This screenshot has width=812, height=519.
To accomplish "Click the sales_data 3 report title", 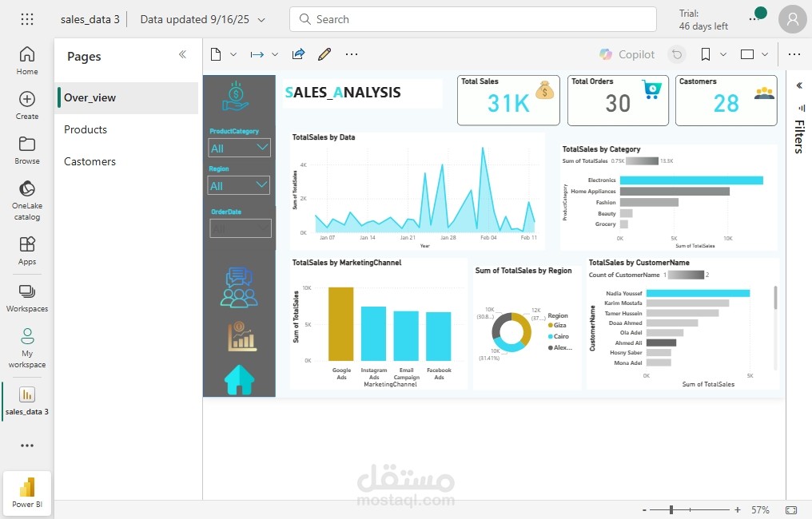I will click(90, 20).
